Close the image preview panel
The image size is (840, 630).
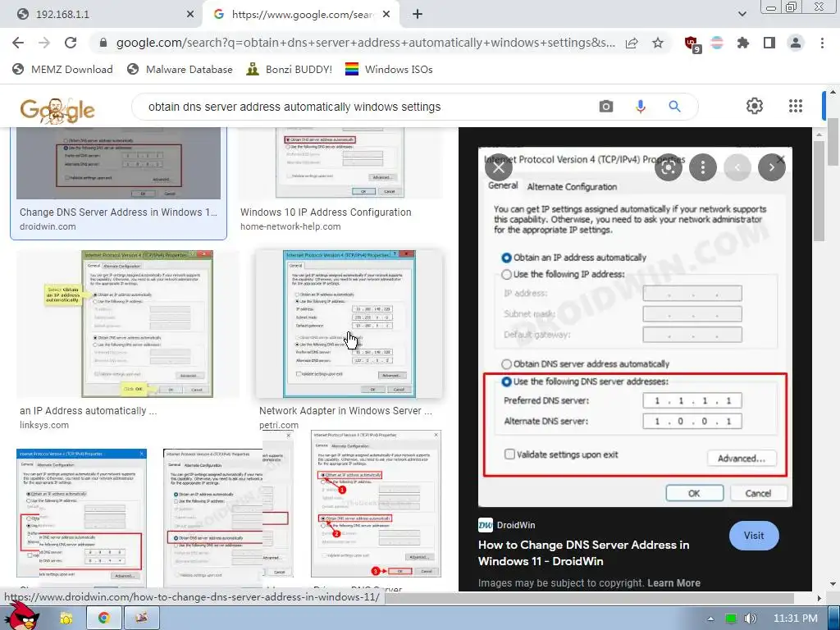498,167
